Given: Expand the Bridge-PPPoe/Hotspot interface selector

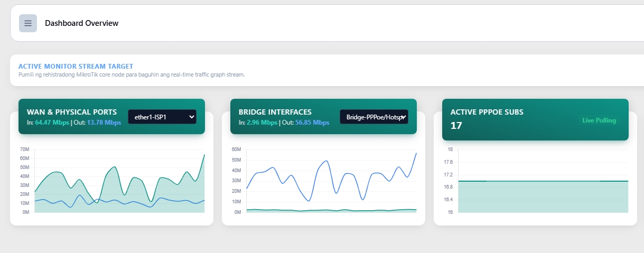Looking at the screenshot, I should (x=374, y=117).
